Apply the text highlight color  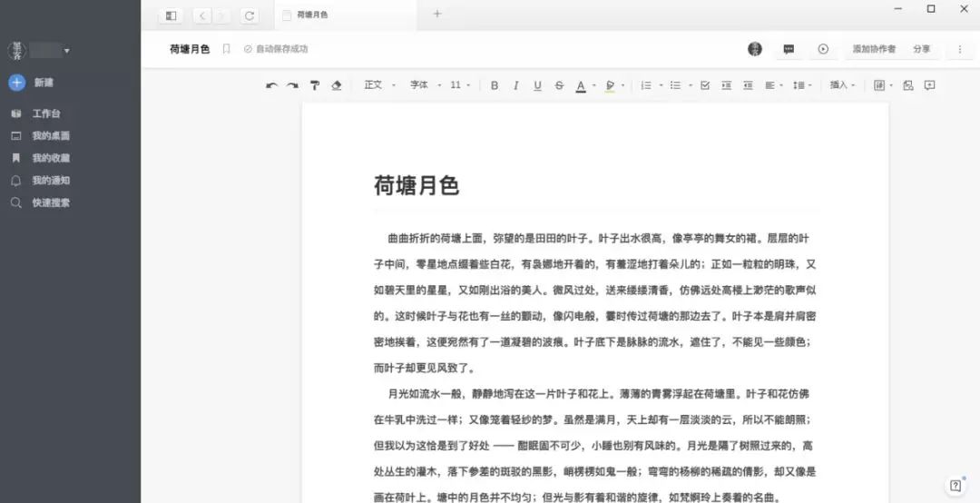pos(610,85)
